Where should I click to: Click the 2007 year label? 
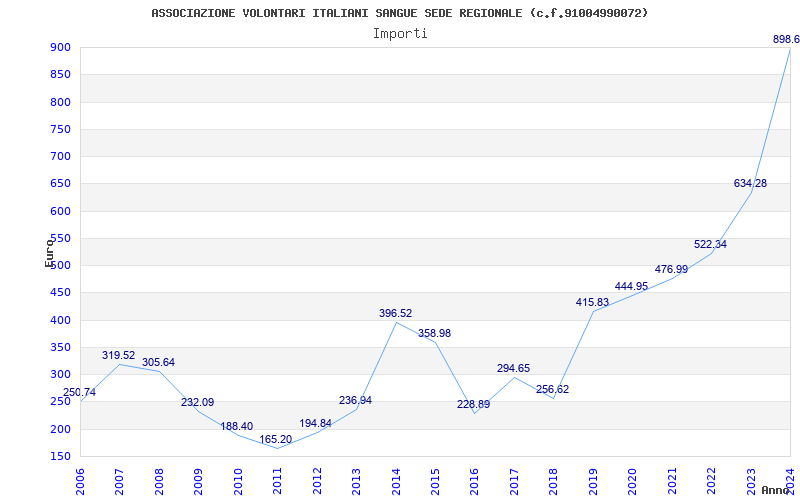coord(119,482)
